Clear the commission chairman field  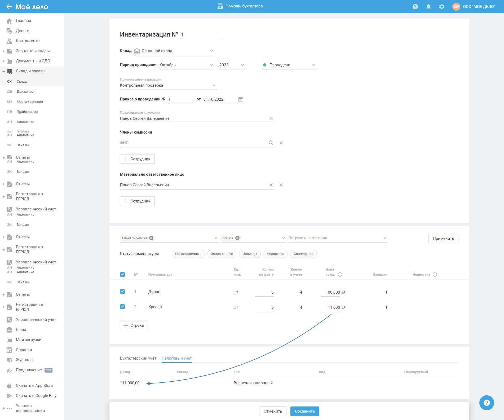(271, 118)
